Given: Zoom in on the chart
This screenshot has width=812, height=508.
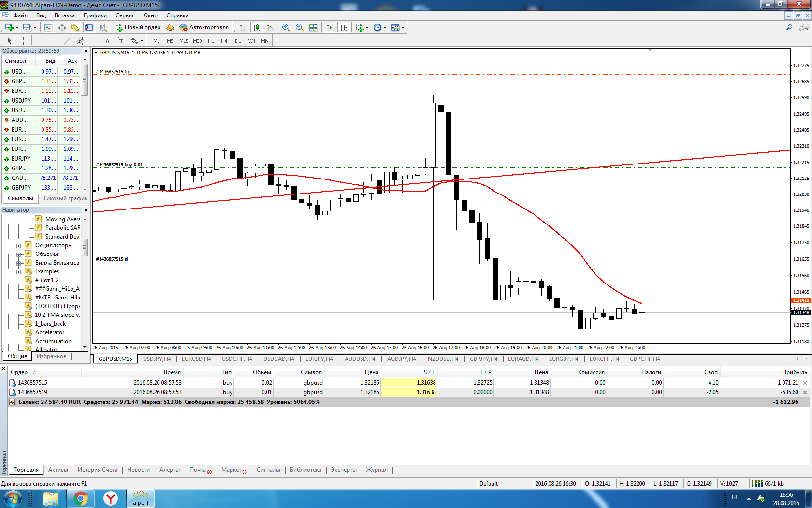Looking at the screenshot, I should [286, 28].
